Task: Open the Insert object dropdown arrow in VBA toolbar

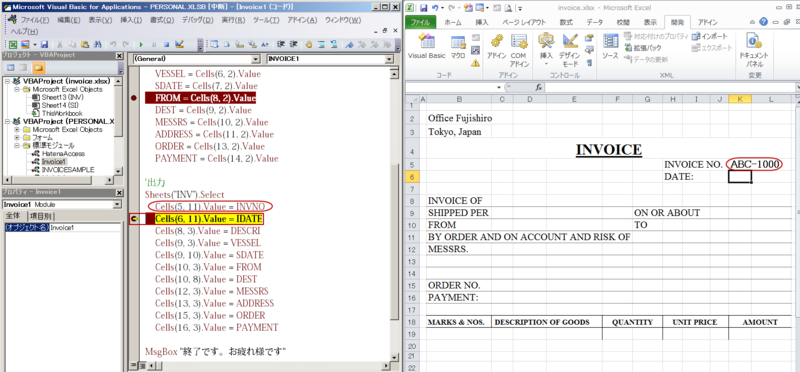Action: [x=35, y=44]
